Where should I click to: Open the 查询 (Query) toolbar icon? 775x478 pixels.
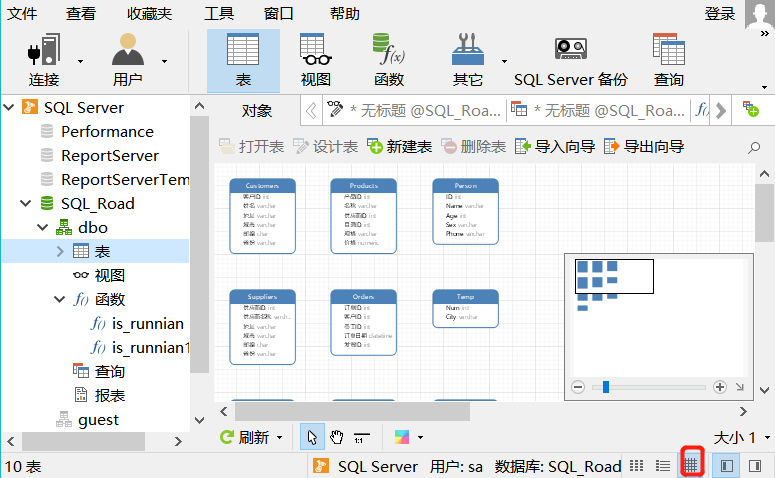[668, 58]
